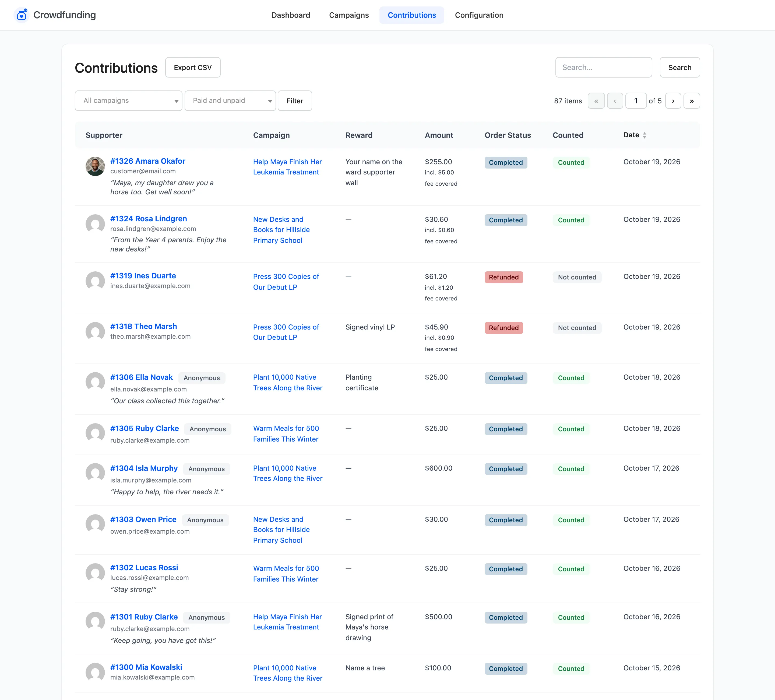
Task: Click the $600.00 amount
Action: pyautogui.click(x=439, y=468)
